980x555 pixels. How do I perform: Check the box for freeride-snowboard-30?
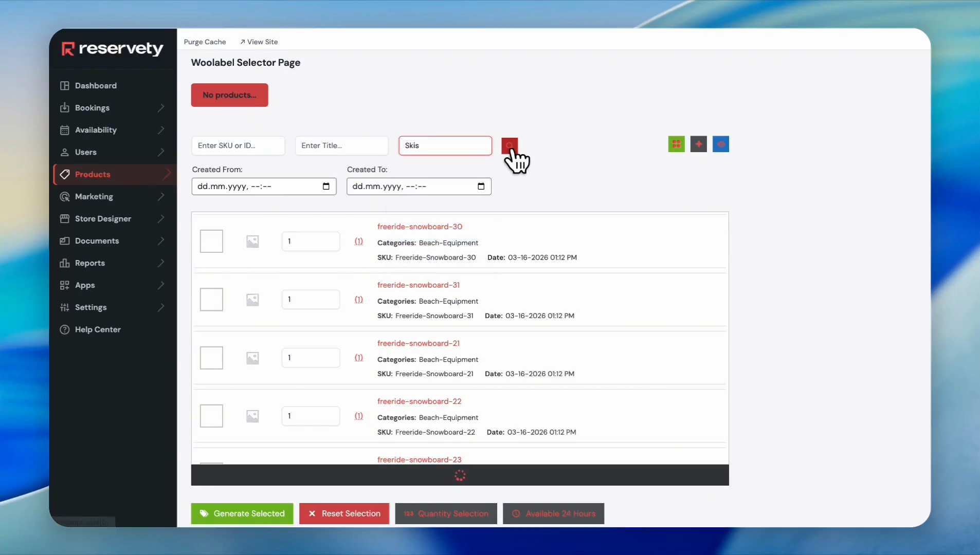211,242
